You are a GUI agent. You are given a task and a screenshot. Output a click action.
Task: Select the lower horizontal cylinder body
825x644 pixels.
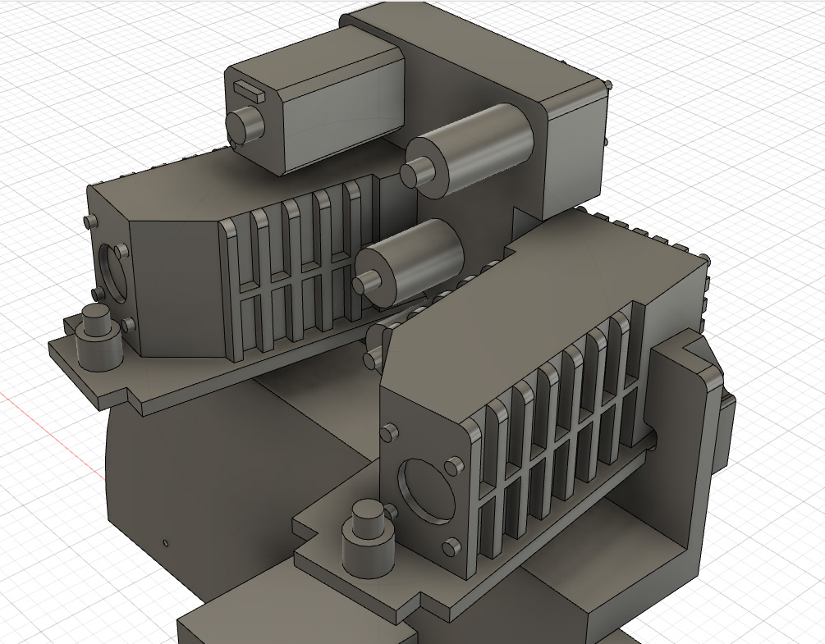coord(410,263)
